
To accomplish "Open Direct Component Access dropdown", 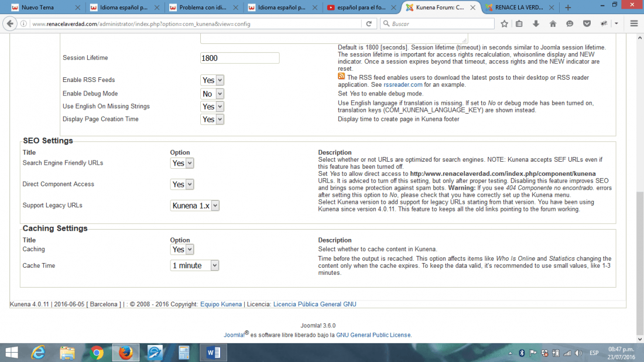I will tap(182, 185).
